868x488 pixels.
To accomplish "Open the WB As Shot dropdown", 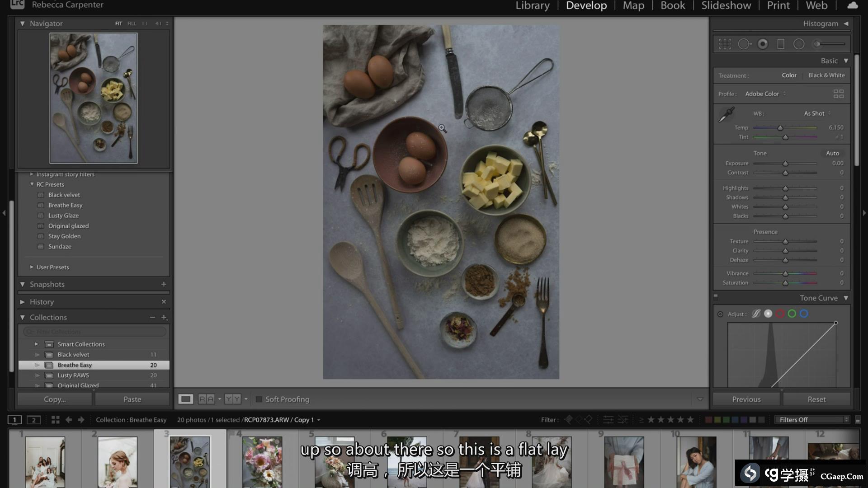I will (x=817, y=113).
